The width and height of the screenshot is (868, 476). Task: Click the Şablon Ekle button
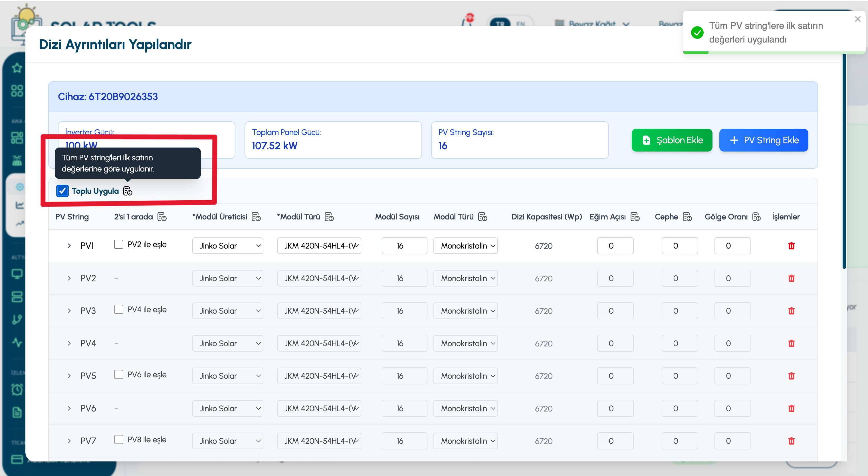pyautogui.click(x=672, y=140)
